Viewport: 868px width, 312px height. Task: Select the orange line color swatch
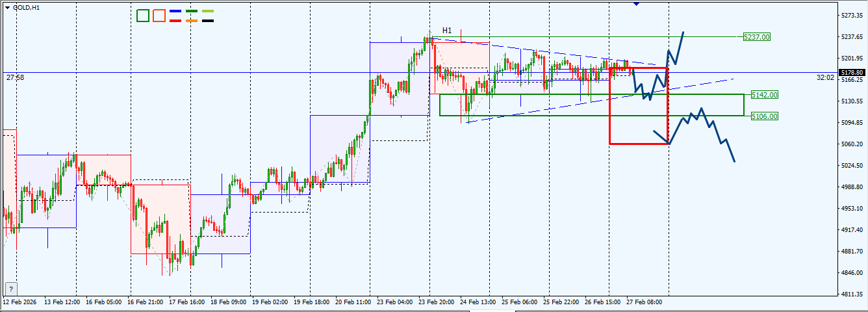192,20
